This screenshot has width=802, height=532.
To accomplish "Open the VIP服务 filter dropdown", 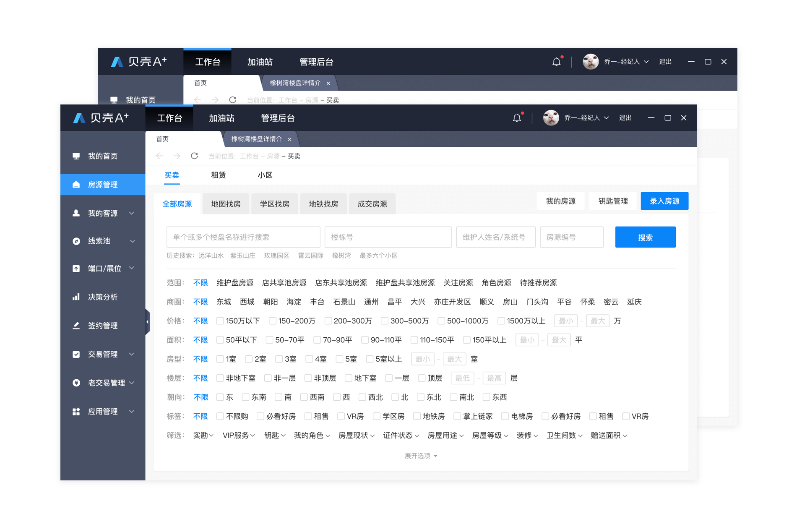I will [x=238, y=436].
